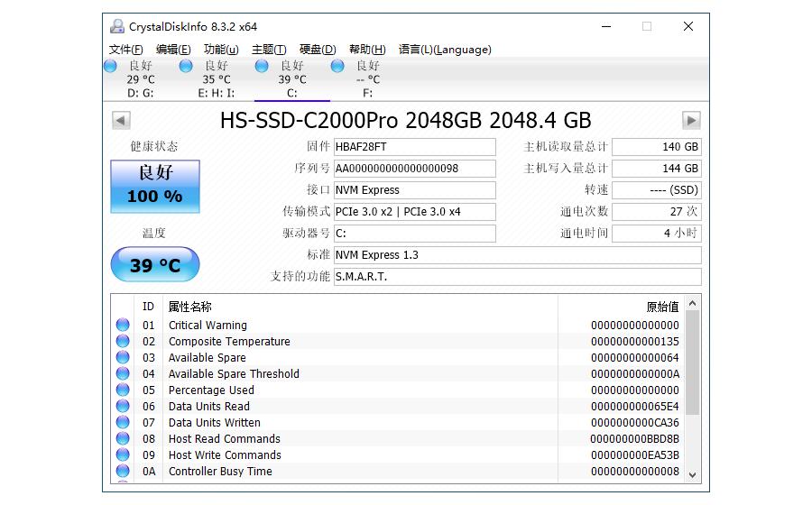
Task: Open the 语言(L)(Language) menu
Action: [445, 50]
